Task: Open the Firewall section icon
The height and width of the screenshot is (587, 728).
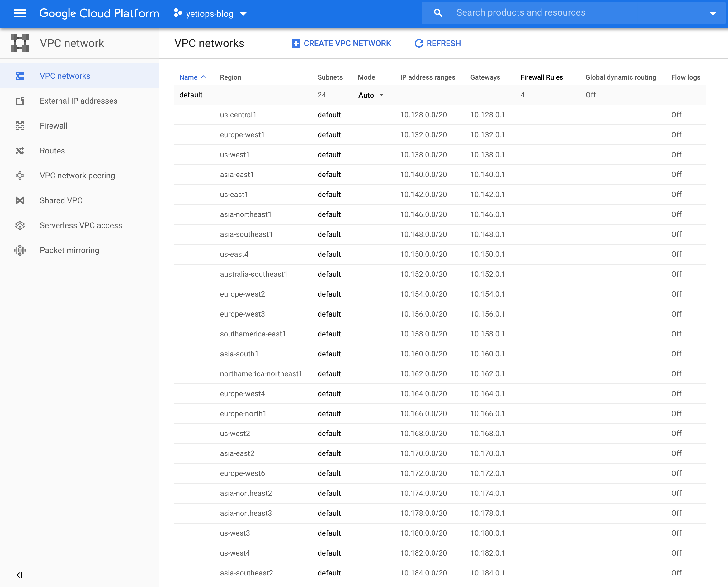Action: click(20, 125)
